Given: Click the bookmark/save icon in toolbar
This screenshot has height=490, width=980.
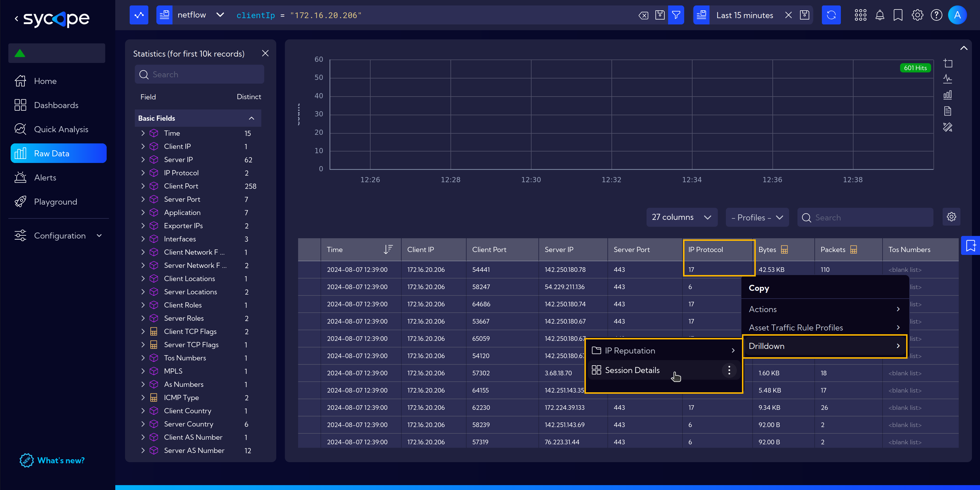Looking at the screenshot, I should click(x=898, y=16).
